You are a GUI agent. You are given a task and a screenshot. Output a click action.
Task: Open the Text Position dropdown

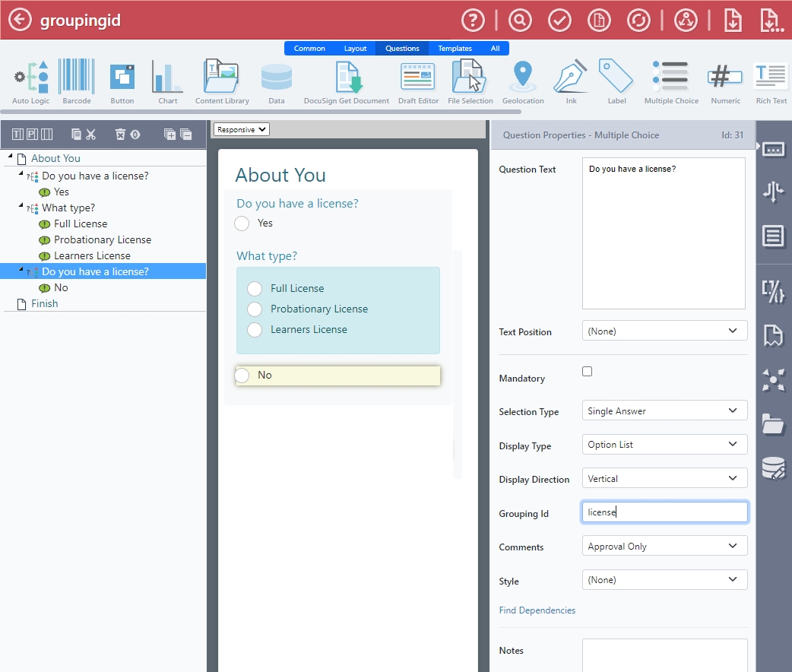pos(664,331)
